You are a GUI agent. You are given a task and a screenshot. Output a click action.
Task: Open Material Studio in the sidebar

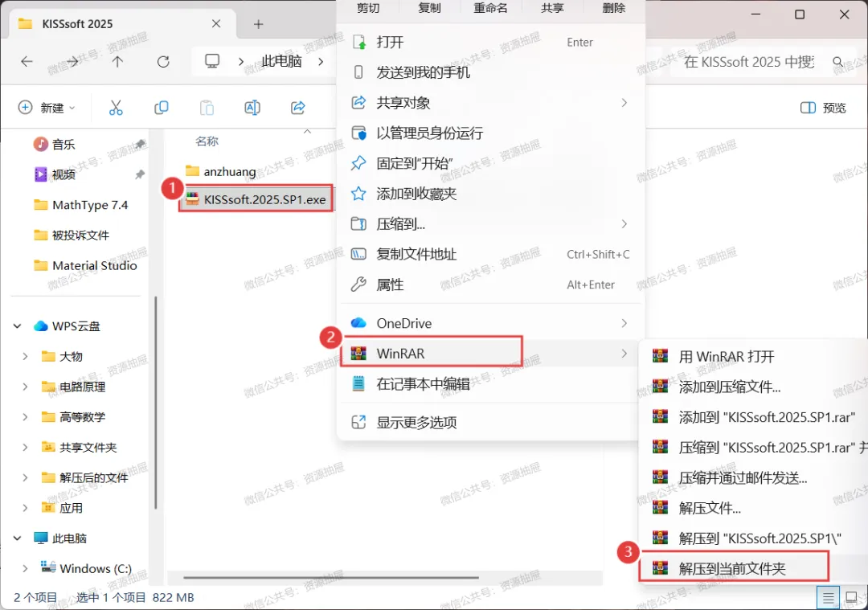point(85,266)
